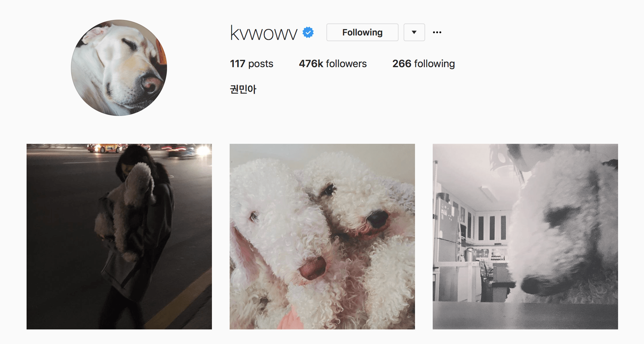Click the checkmark badge next to kvwowv
The image size is (644, 344).
point(308,32)
